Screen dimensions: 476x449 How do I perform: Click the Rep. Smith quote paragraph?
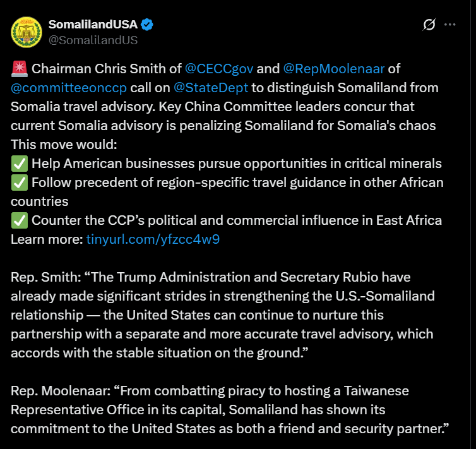223,315
